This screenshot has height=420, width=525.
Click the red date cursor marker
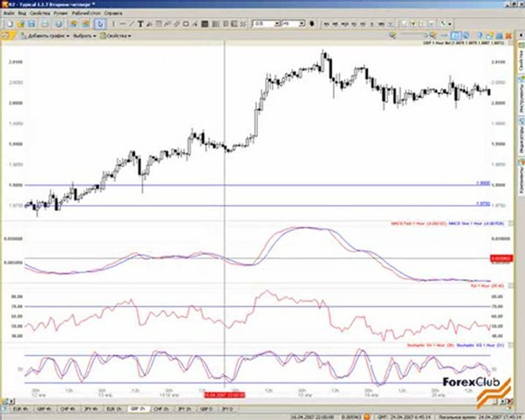[225, 395]
